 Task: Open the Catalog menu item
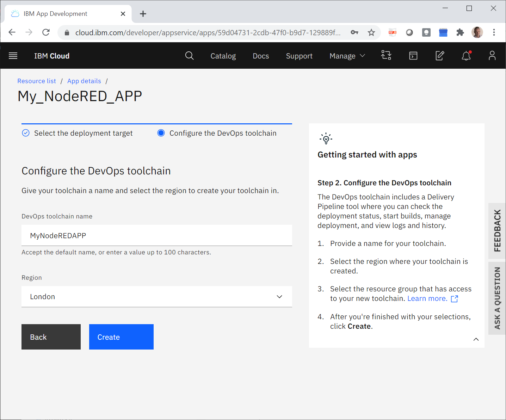click(223, 56)
